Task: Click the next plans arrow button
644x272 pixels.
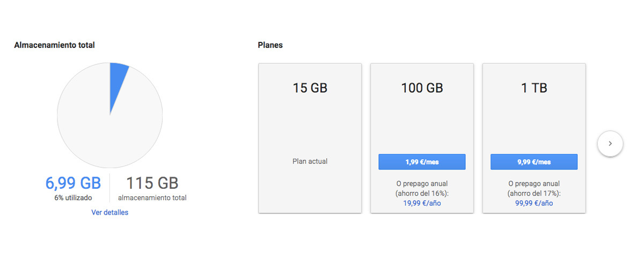Action: 610,144
